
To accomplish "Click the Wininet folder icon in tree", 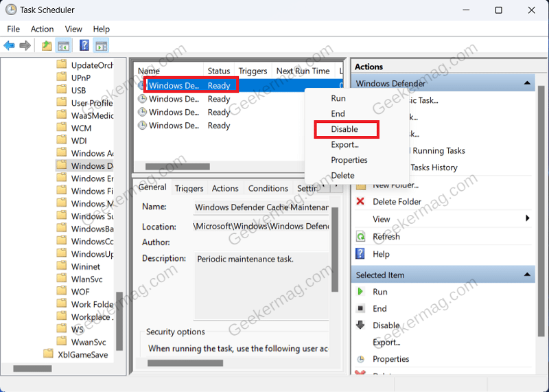I will (x=62, y=266).
